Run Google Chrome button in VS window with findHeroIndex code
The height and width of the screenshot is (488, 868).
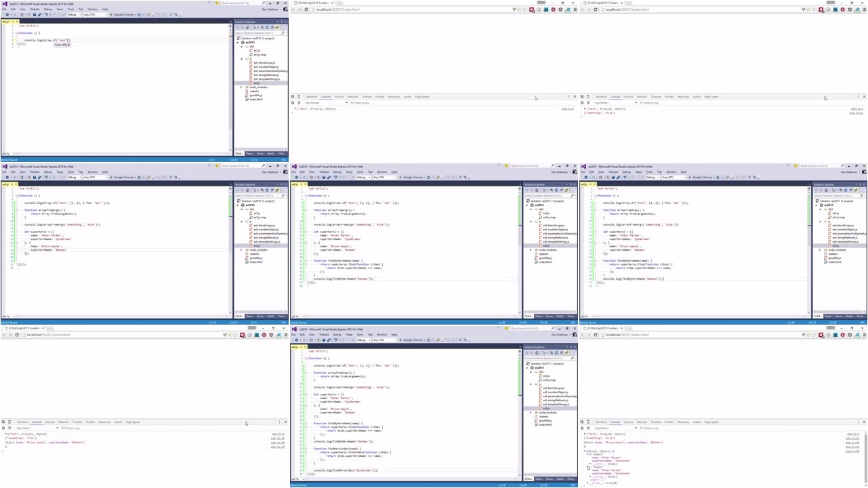[x=411, y=340]
